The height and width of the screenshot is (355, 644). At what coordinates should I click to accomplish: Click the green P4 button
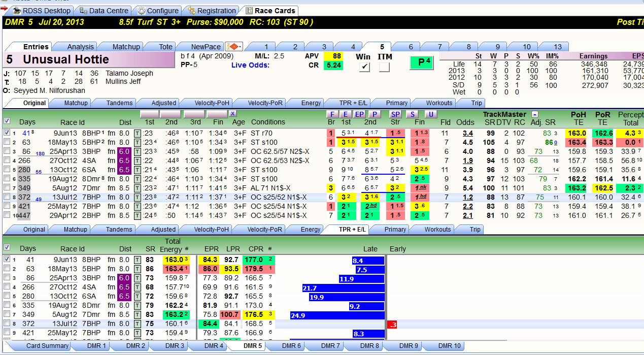point(422,63)
